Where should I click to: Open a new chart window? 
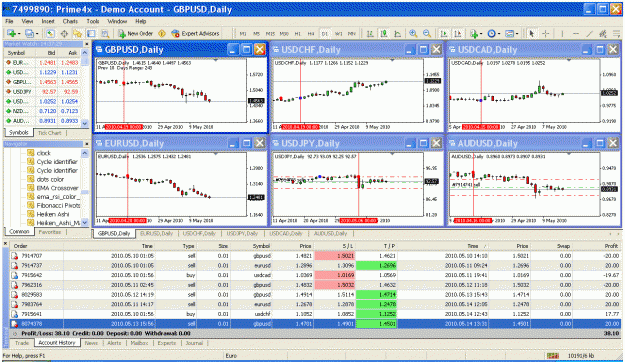pyautogui.click(x=11, y=34)
